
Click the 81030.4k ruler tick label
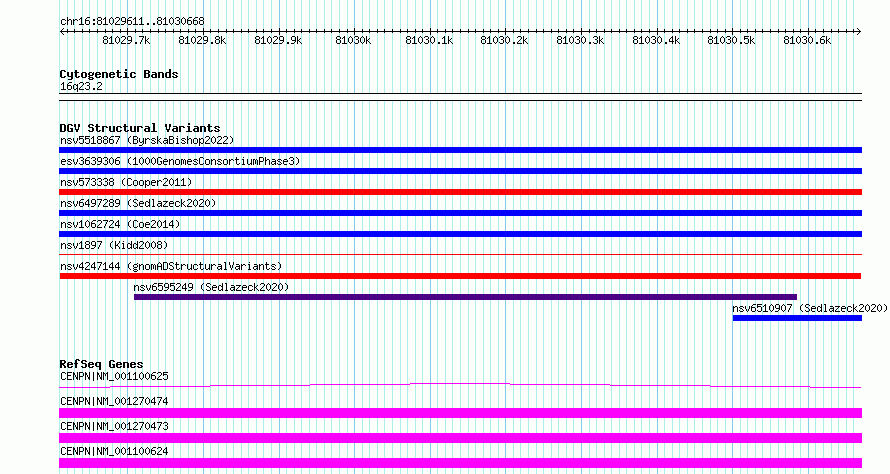click(656, 40)
